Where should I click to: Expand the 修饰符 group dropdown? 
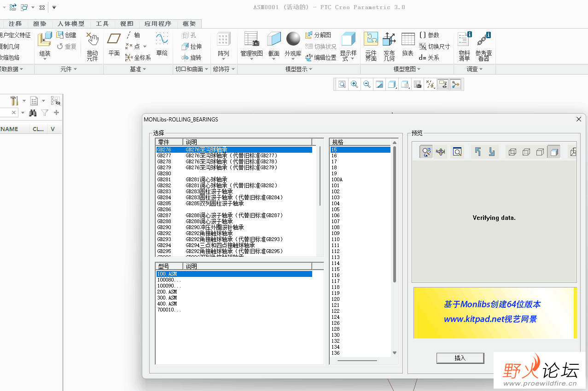coord(224,69)
